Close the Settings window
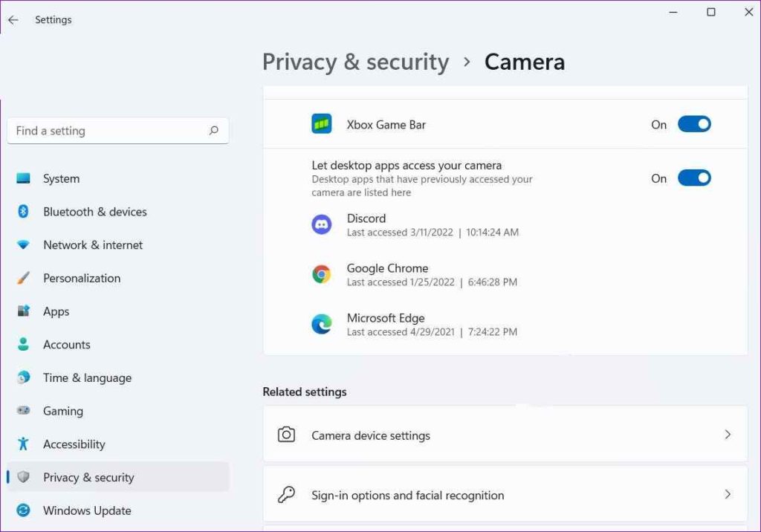The width and height of the screenshot is (761, 532). (x=749, y=12)
